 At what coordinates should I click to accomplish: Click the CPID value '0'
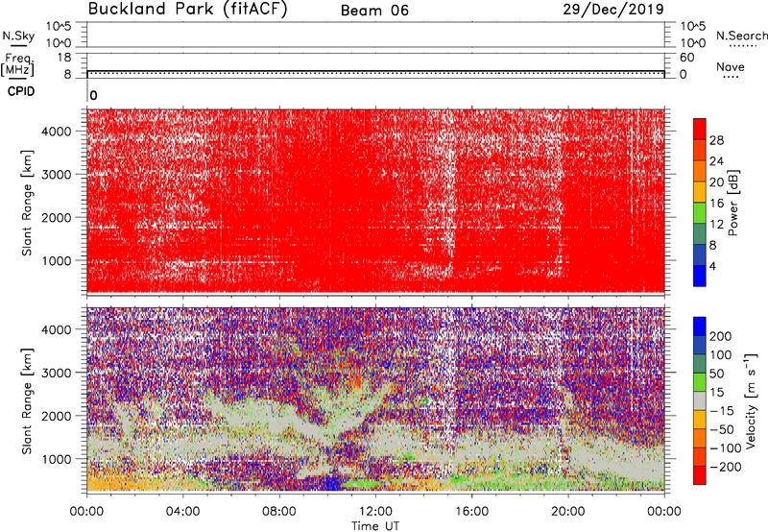[93, 95]
